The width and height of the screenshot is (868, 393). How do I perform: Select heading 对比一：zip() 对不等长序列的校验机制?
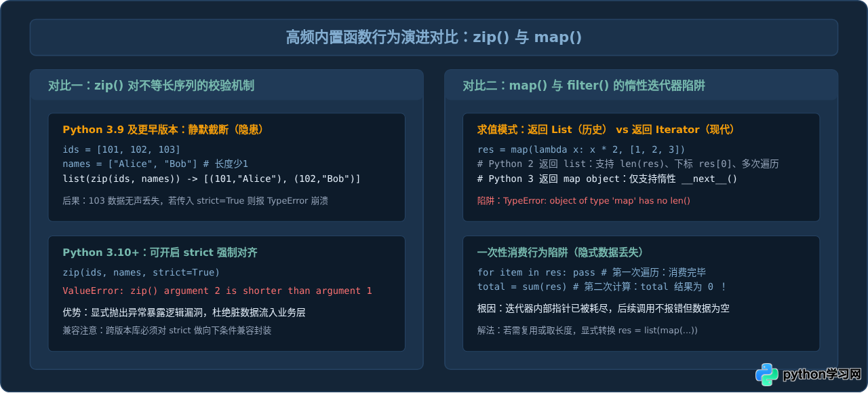pos(151,86)
